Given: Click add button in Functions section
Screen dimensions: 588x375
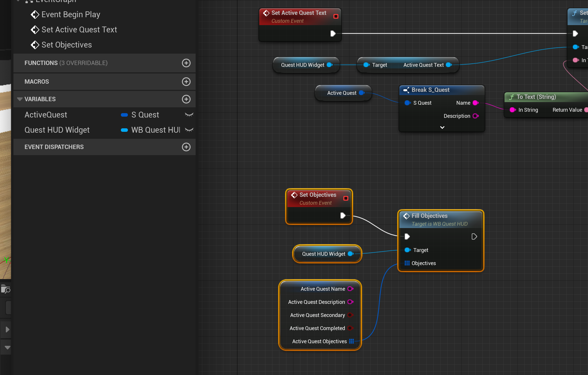Looking at the screenshot, I should pos(186,63).
